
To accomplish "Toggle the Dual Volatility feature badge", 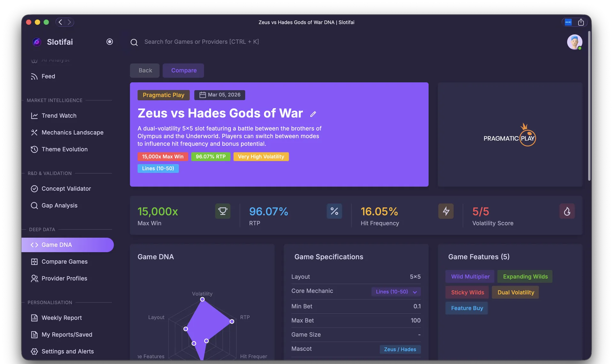I will point(515,292).
